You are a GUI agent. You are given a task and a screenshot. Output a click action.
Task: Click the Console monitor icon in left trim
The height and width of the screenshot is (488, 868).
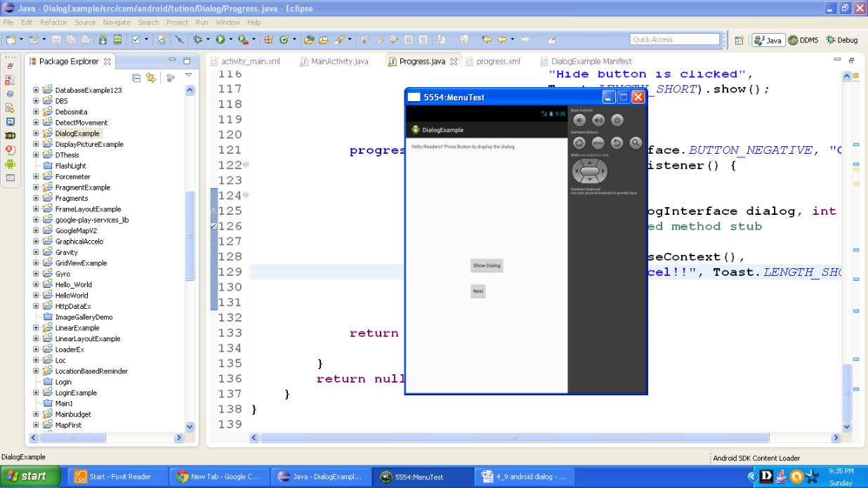pos(10,121)
